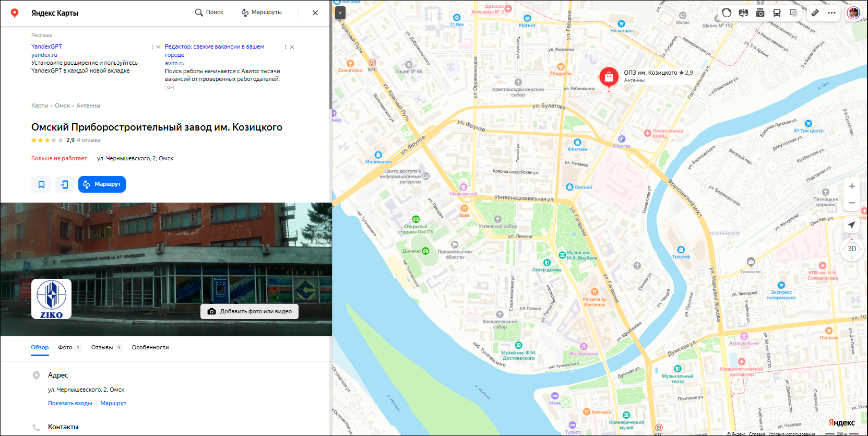Bookmark this place with the save icon
This screenshot has height=436, width=868.
coord(41,184)
